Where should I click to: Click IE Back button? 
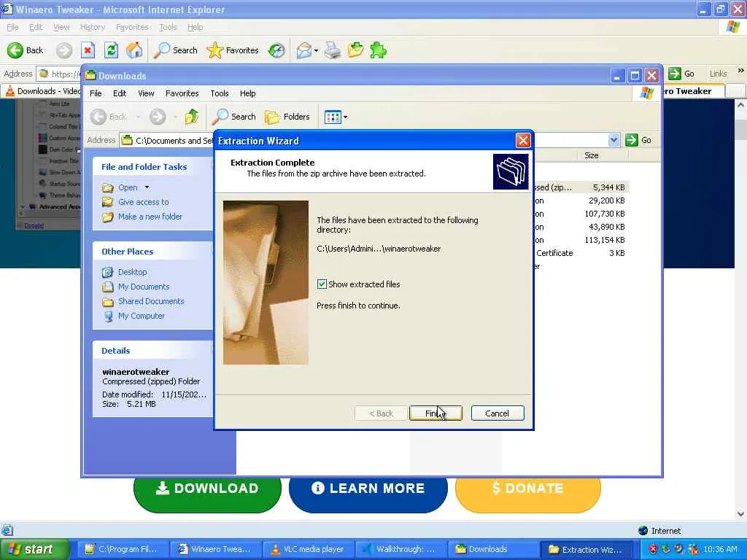(26, 50)
